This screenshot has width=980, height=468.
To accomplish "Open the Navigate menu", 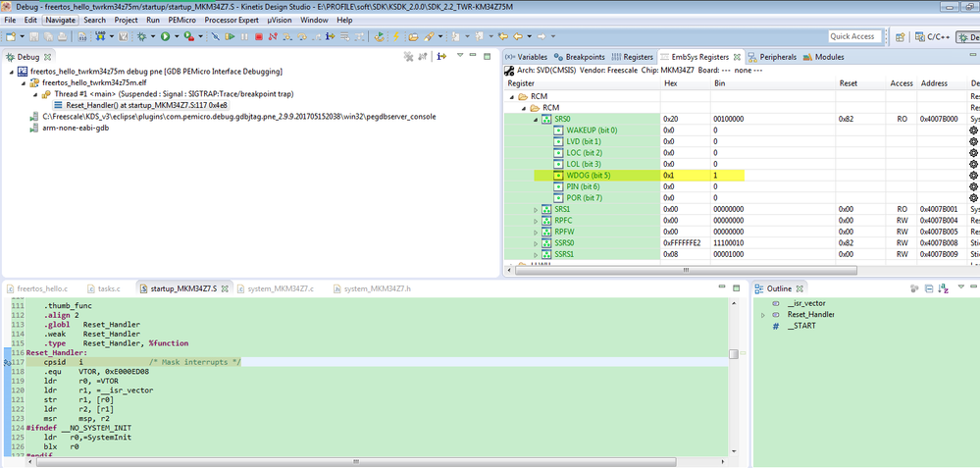I will (61, 20).
